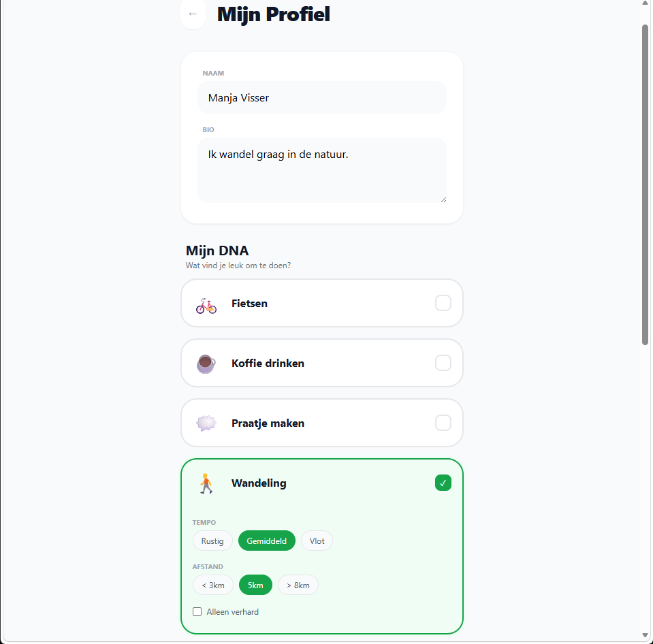Select the under 3km distance
Image resolution: width=653 pixels, height=644 pixels.
tap(213, 585)
